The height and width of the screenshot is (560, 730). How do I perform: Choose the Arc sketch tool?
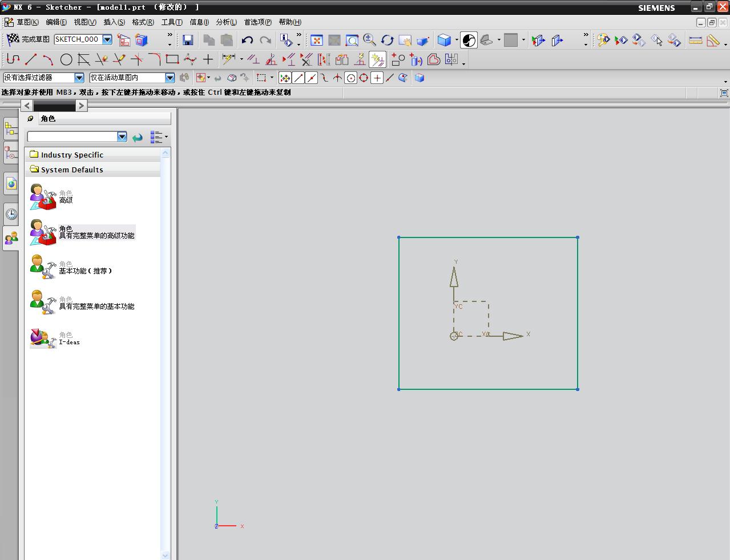tap(48, 59)
